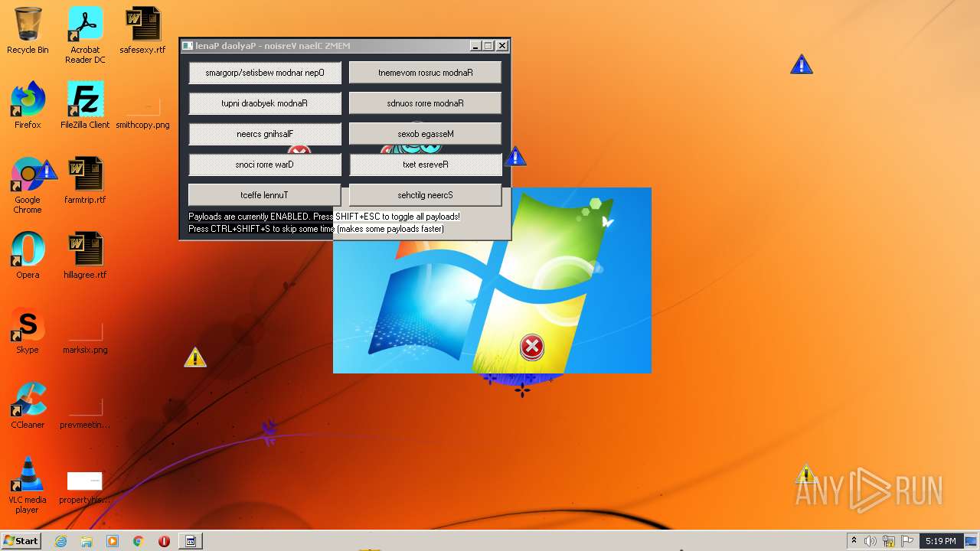
Task: Launch Acrobat Reader DC from desktop
Action: (x=85, y=35)
